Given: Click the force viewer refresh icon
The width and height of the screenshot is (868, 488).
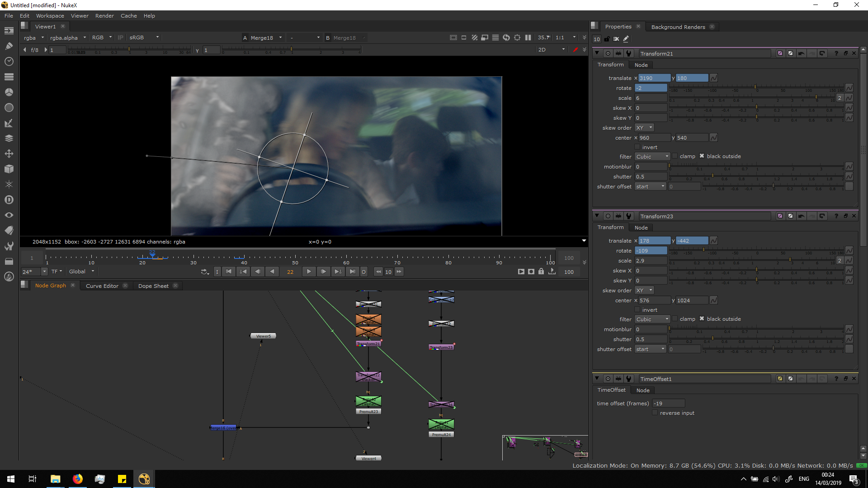Looking at the screenshot, I should pyautogui.click(x=506, y=38).
